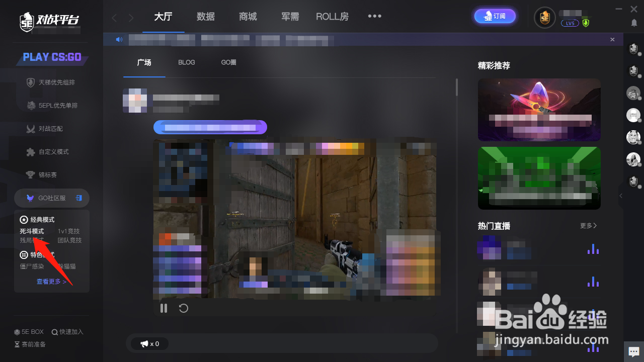Switch to the GO圈 feed tab
Screen dimensions: 644x362
tap(229, 62)
